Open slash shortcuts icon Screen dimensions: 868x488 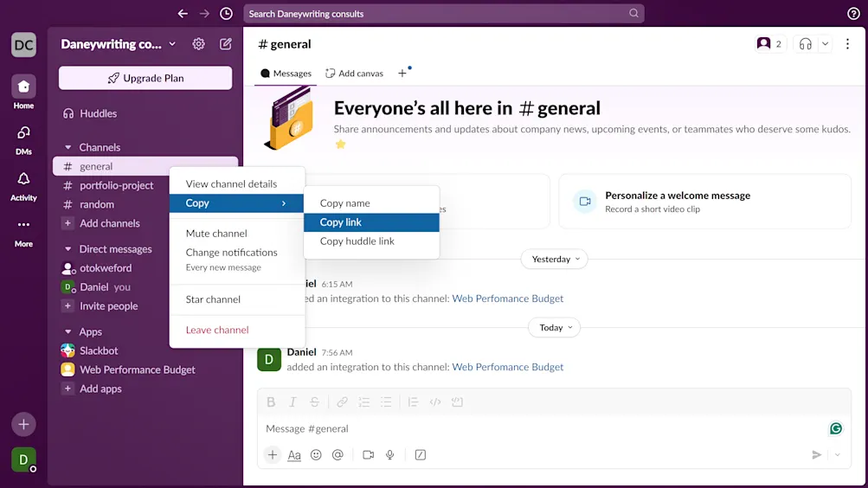tap(421, 455)
